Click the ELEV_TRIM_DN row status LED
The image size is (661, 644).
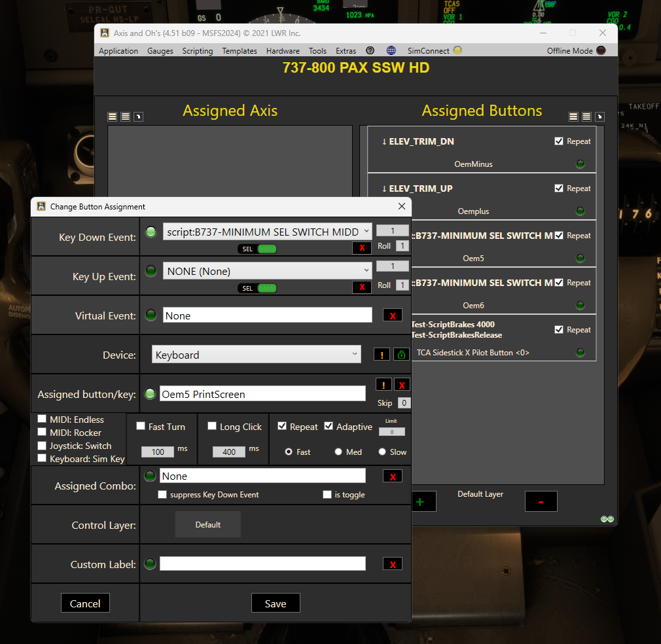click(x=581, y=164)
